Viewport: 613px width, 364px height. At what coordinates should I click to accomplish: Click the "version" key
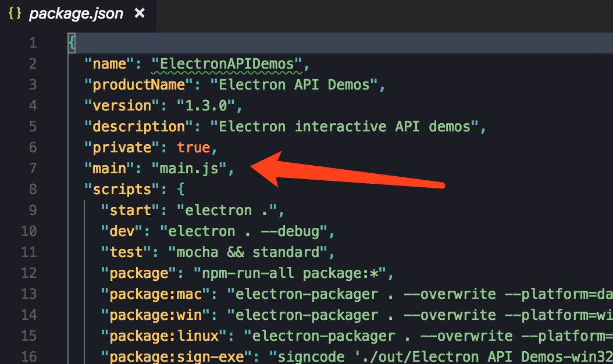point(122,106)
